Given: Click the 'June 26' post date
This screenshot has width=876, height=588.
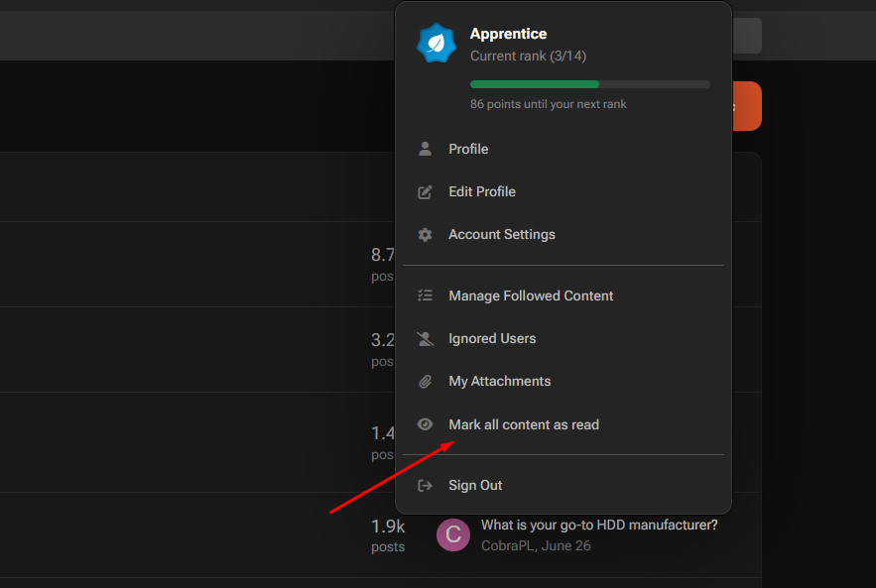Looking at the screenshot, I should [565, 545].
